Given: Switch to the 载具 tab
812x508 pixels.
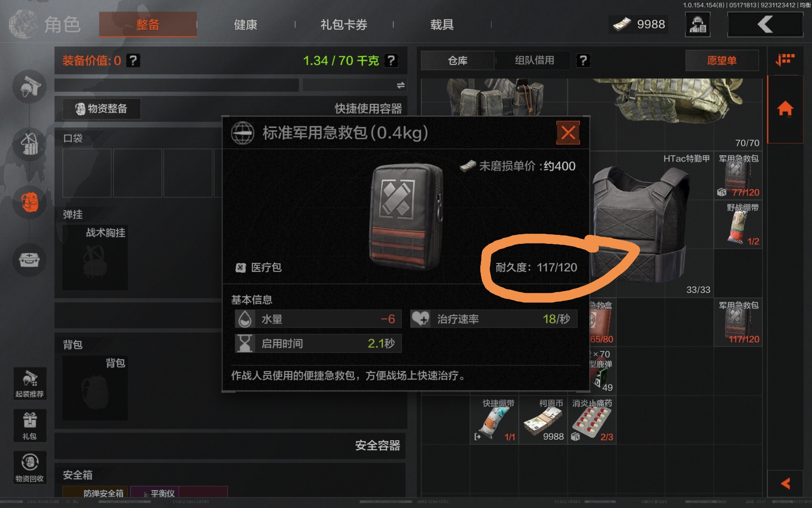Looking at the screenshot, I should [x=442, y=25].
